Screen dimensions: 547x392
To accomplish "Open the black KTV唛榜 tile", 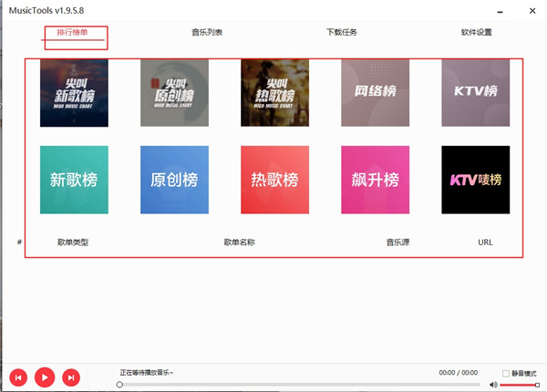I will [x=475, y=180].
